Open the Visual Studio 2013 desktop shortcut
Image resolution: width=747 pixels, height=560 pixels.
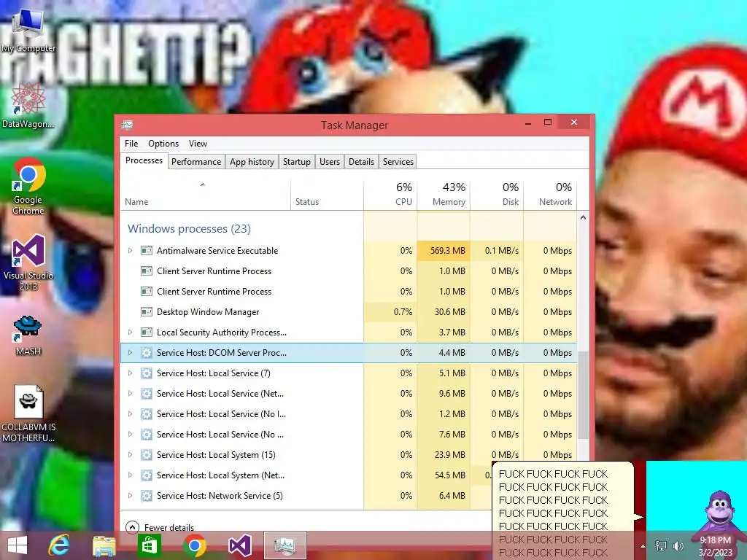[28, 262]
